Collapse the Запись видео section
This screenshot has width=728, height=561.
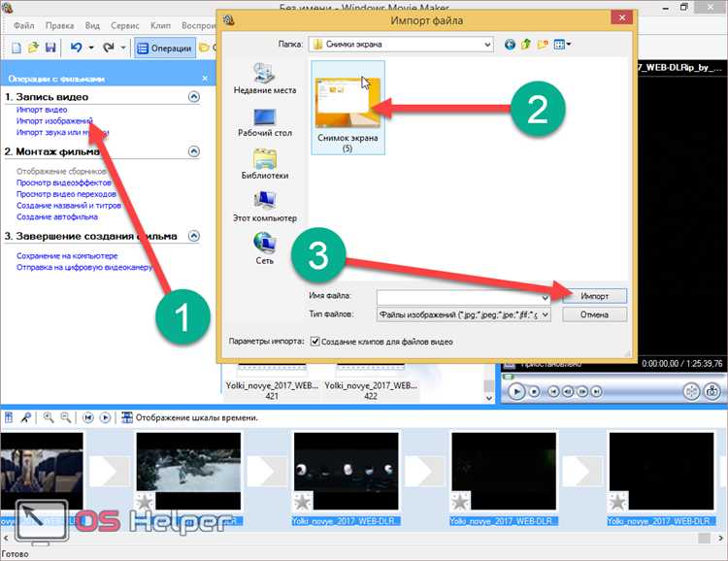[194, 97]
